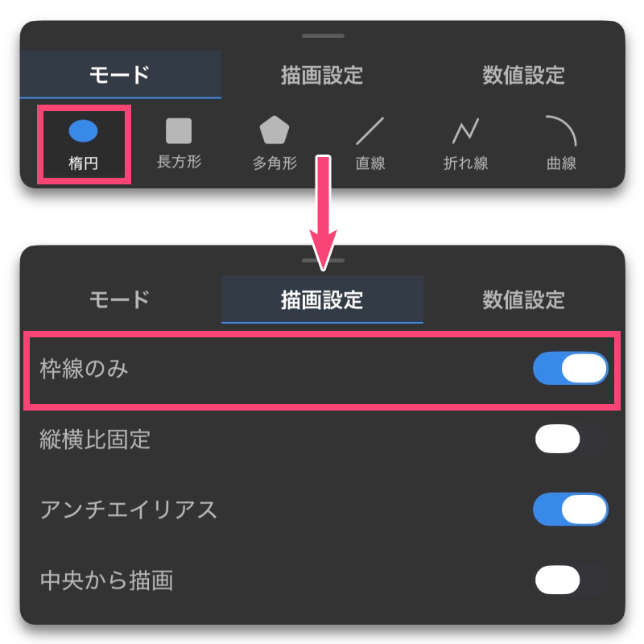Screen dimensions: 644x644
Task: Click the upper panel drag handle bar
Action: (323, 35)
